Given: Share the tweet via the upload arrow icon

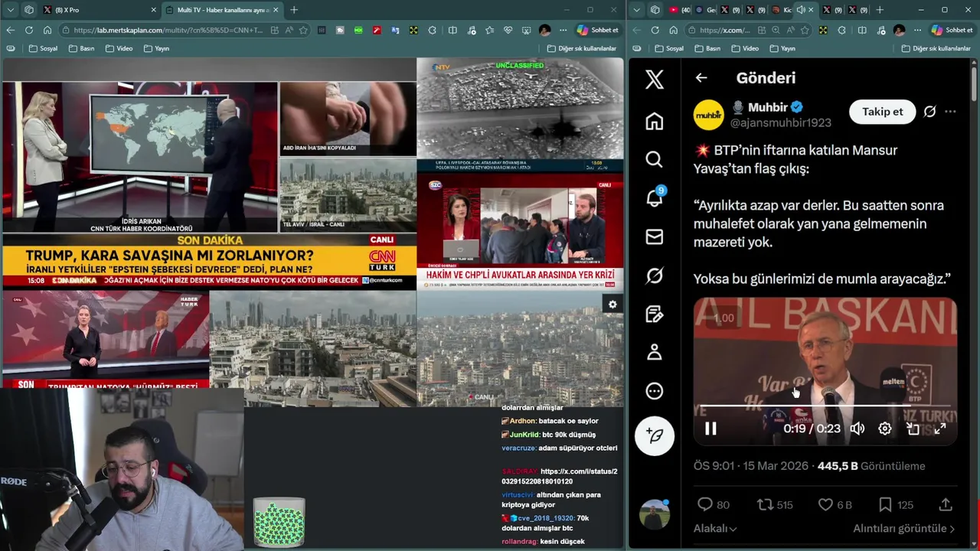Looking at the screenshot, I should pyautogui.click(x=946, y=504).
